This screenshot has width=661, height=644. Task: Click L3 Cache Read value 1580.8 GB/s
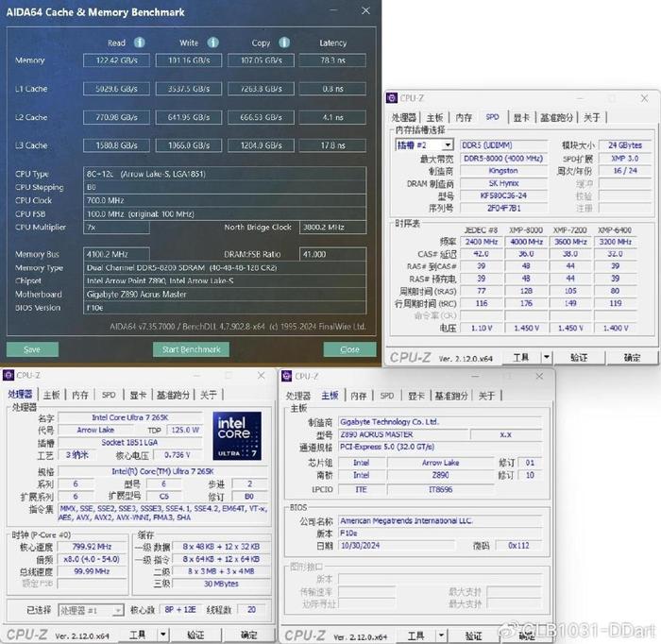pos(116,145)
